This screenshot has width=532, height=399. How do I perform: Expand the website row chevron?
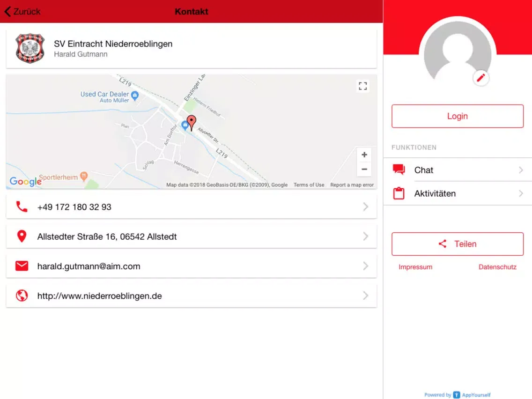tap(365, 296)
